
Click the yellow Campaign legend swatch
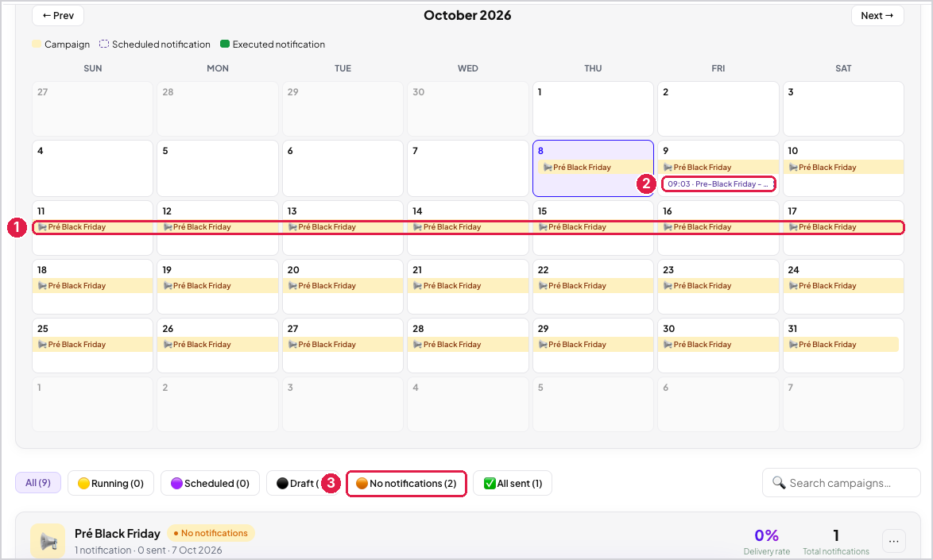click(x=37, y=44)
